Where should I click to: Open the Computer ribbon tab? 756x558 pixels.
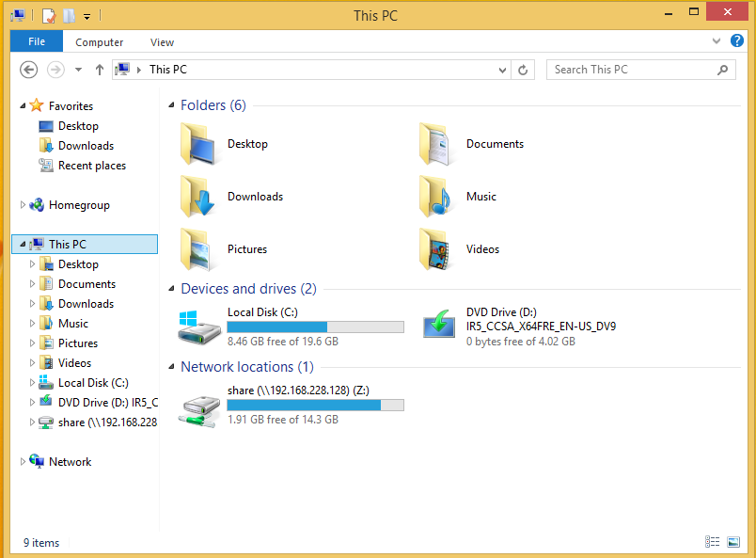click(99, 41)
